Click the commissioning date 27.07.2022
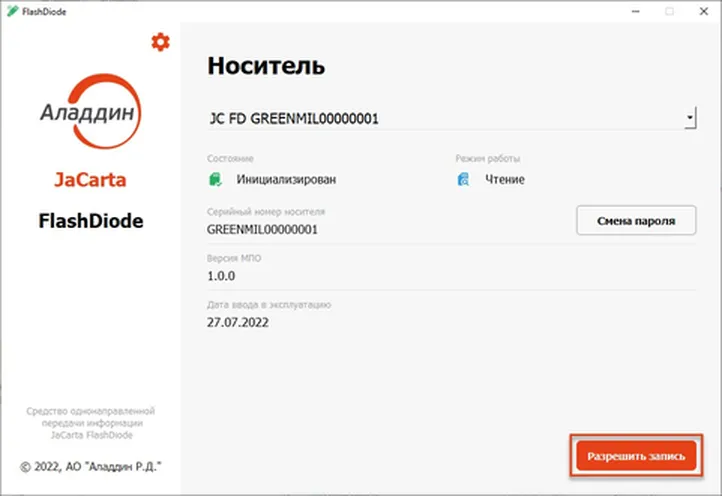Viewport: 722px width, 496px height. pos(238,322)
